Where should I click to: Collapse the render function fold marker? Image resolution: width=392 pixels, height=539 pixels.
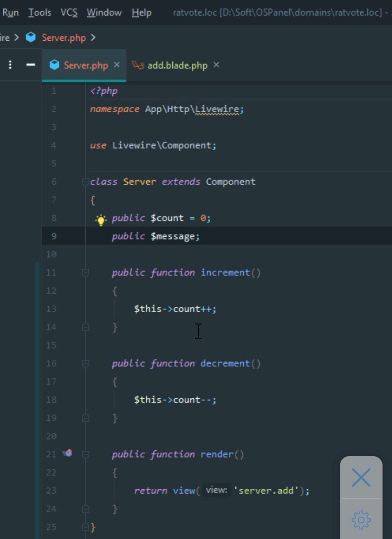[x=86, y=454]
